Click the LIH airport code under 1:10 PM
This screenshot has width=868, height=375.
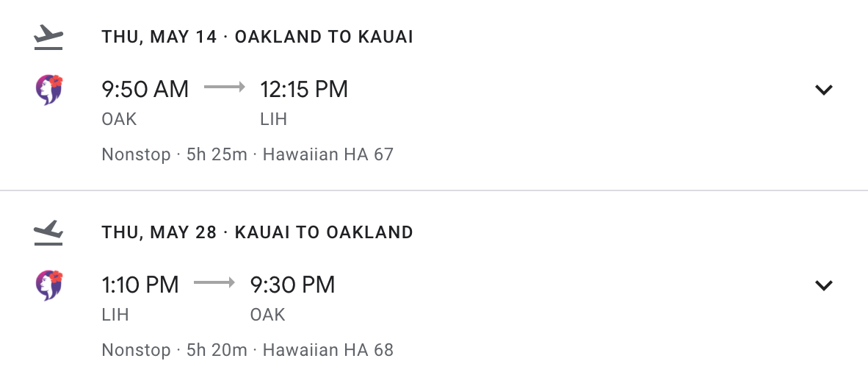point(115,315)
